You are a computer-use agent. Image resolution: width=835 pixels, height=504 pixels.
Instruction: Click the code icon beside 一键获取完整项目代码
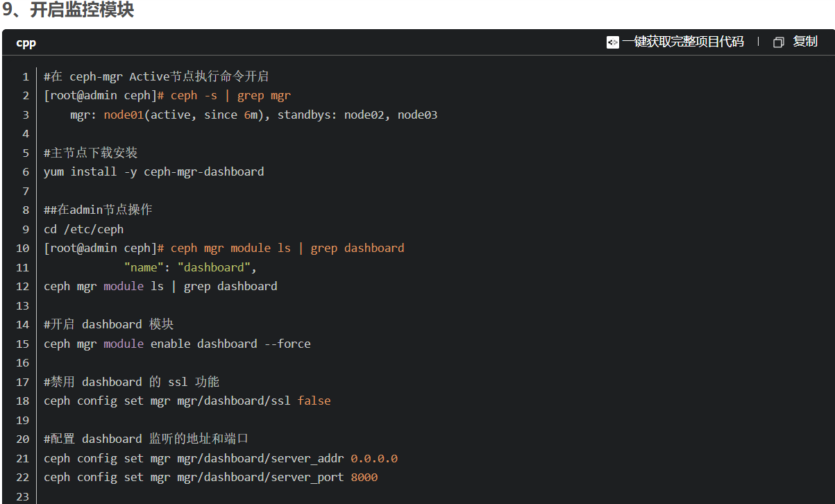[612, 42]
